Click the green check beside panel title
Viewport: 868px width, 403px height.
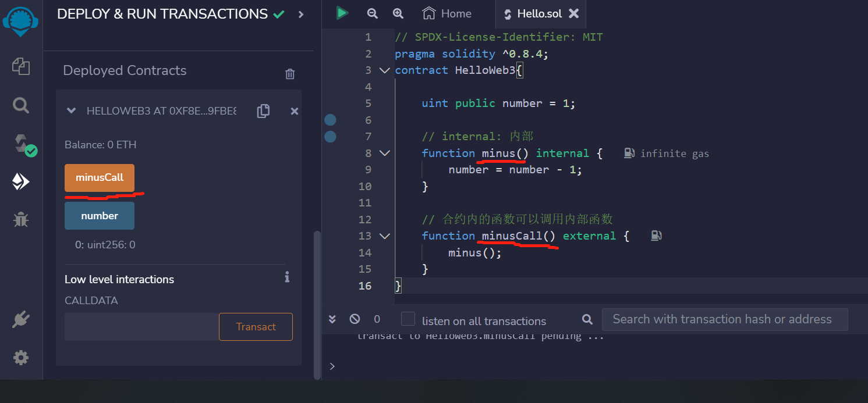(279, 15)
